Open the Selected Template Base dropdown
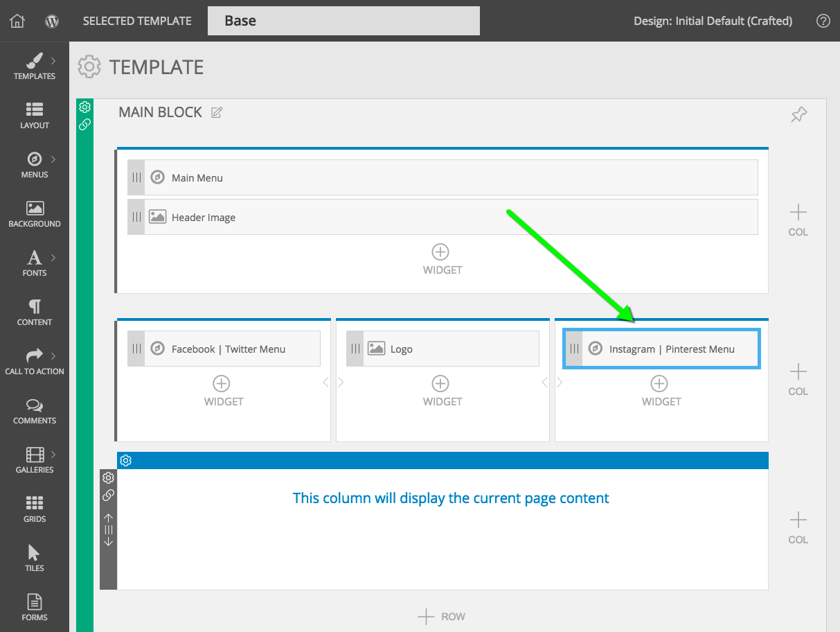The image size is (840, 632). coord(343,21)
